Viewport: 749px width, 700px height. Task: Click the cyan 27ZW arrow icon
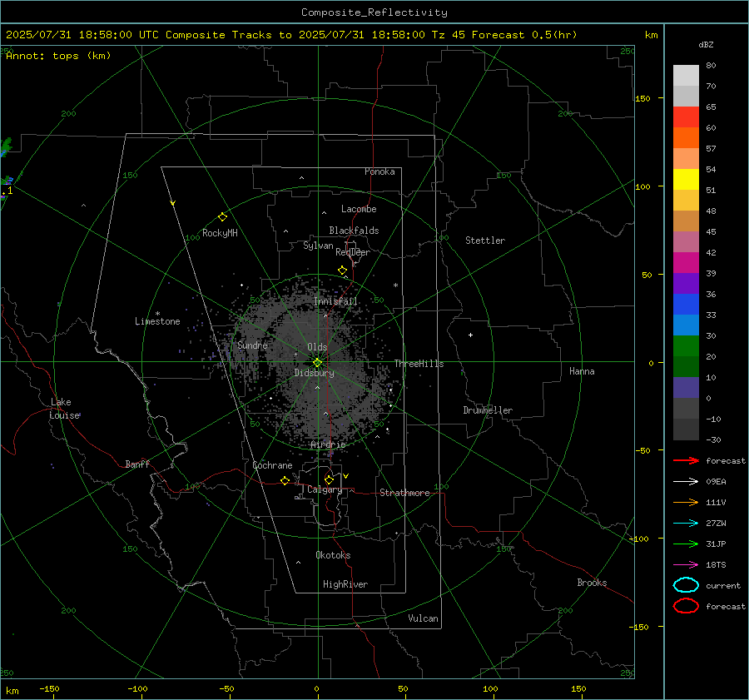point(686,524)
